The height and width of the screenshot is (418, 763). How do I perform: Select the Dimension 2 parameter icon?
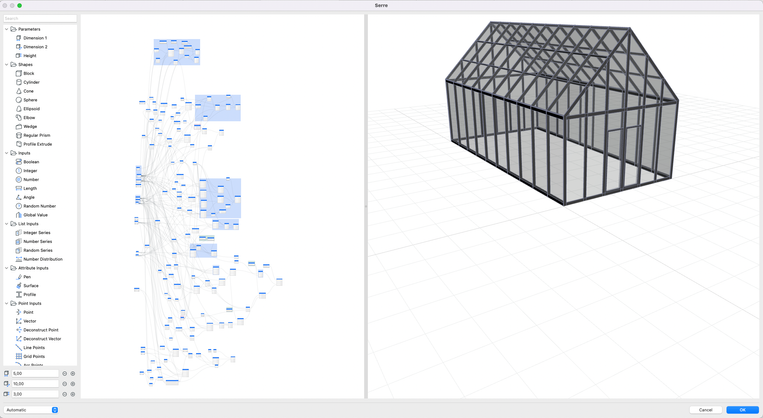click(x=18, y=47)
